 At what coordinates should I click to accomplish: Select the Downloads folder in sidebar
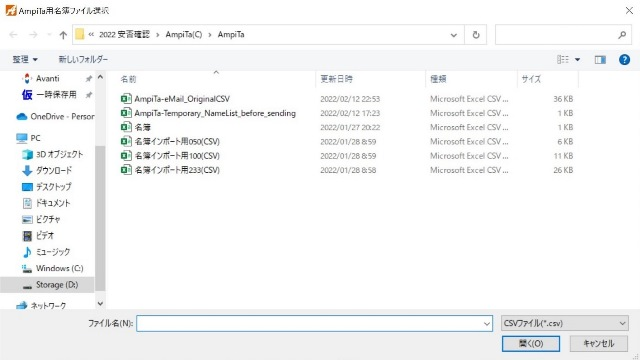pyautogui.click(x=47, y=170)
